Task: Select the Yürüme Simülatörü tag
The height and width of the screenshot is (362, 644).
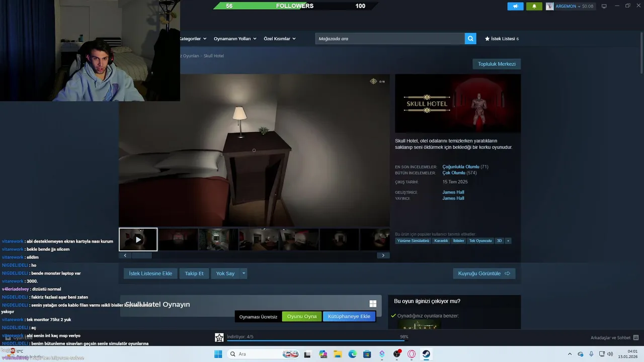Action: pos(413,241)
